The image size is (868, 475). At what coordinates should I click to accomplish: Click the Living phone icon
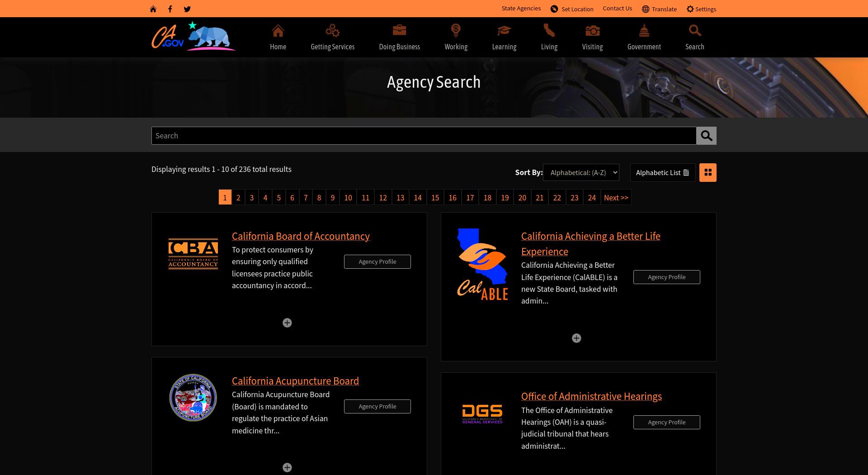pyautogui.click(x=549, y=30)
